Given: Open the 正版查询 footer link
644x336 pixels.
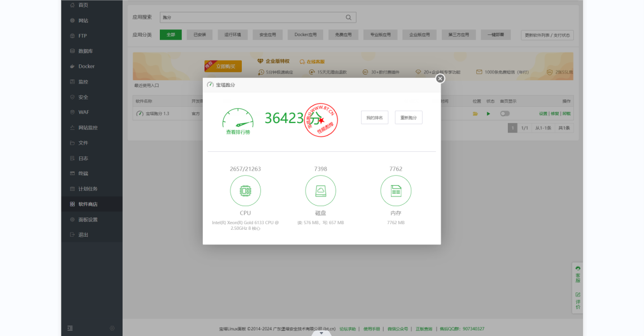Looking at the screenshot, I should click(424, 329).
